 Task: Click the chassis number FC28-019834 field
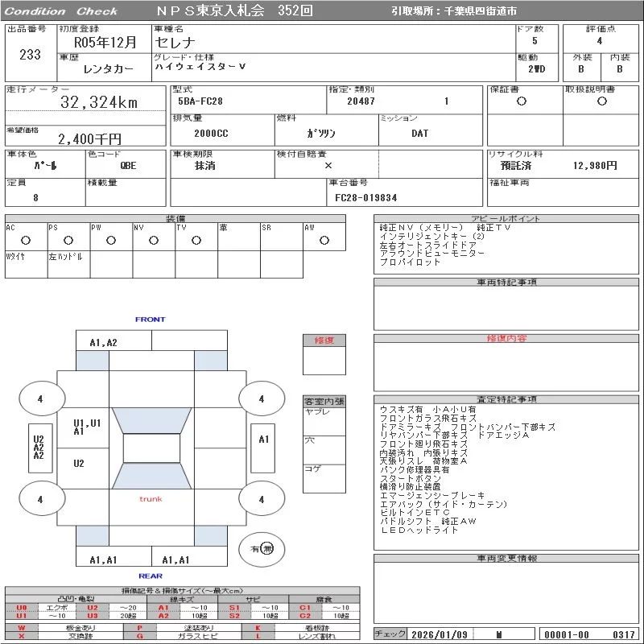[x=366, y=197]
